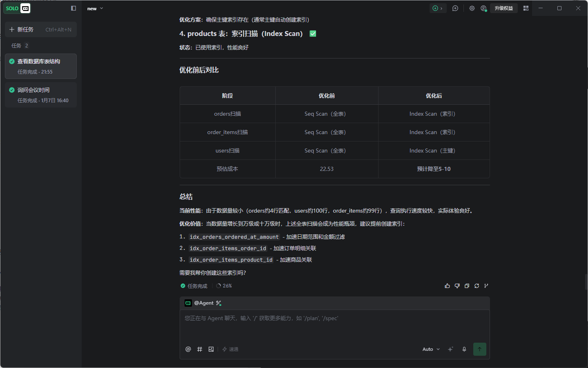Screen dimensions: 588x368
Task: Toggle the 速通 quick mode
Action: (x=230, y=349)
